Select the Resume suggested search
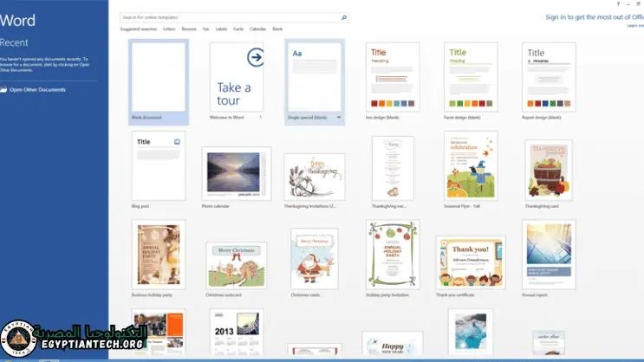644x362 pixels. [x=188, y=29]
